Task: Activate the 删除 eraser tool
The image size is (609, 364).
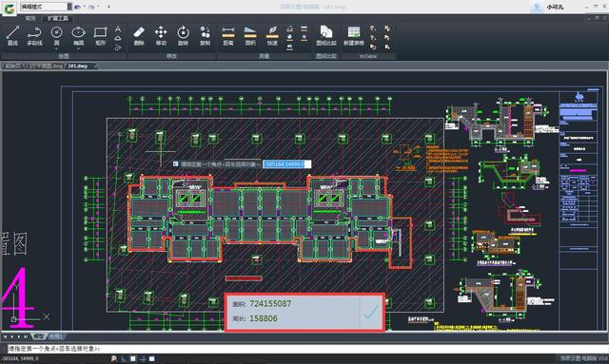Action: coord(139,36)
